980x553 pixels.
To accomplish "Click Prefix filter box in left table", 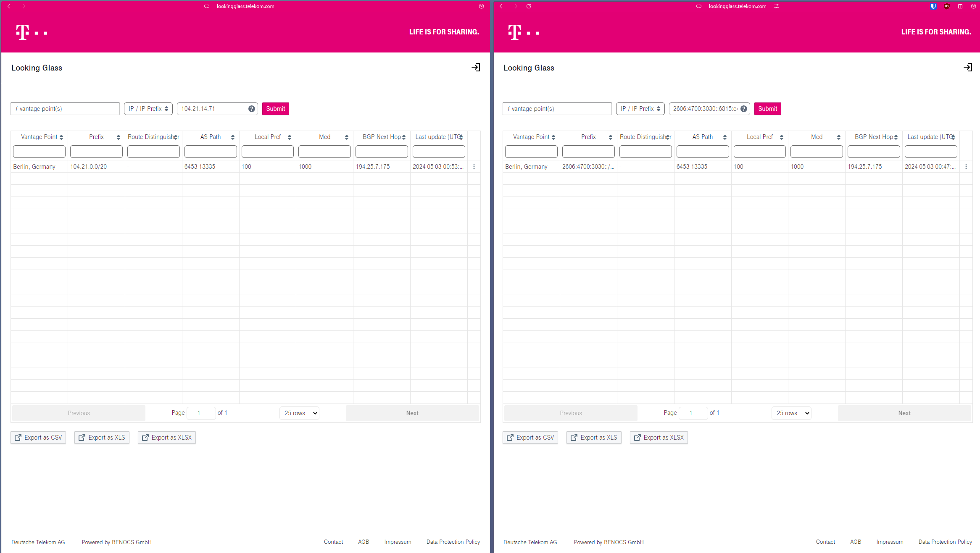I will tap(96, 152).
